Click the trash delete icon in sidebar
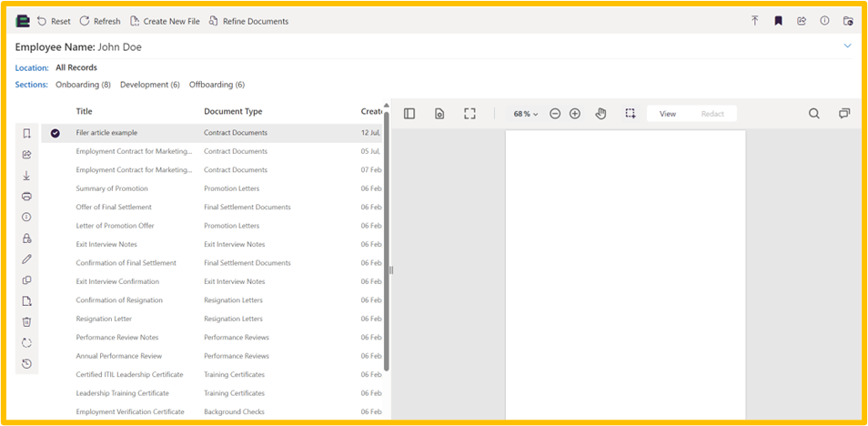The width and height of the screenshot is (868, 426). 27,321
